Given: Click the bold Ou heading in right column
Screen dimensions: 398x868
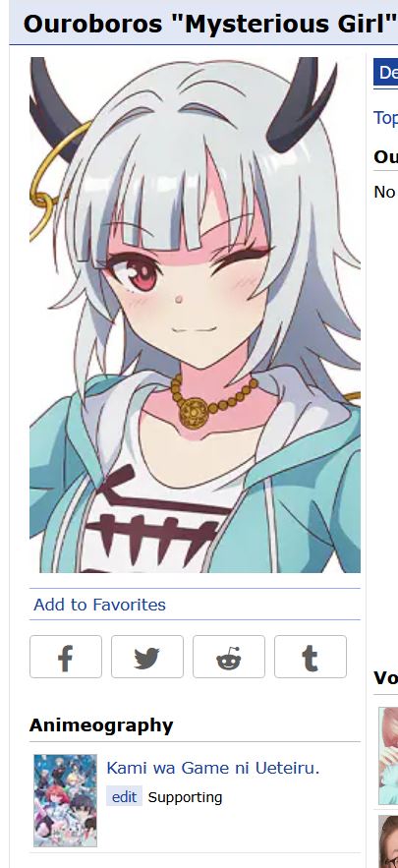Looking at the screenshot, I should pyautogui.click(x=386, y=156).
